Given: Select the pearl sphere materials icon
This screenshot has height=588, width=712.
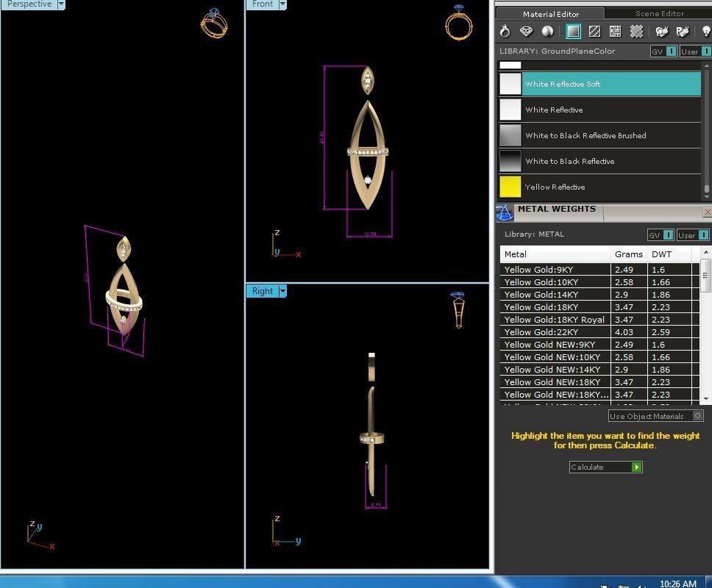Looking at the screenshot, I should pyautogui.click(x=548, y=32).
